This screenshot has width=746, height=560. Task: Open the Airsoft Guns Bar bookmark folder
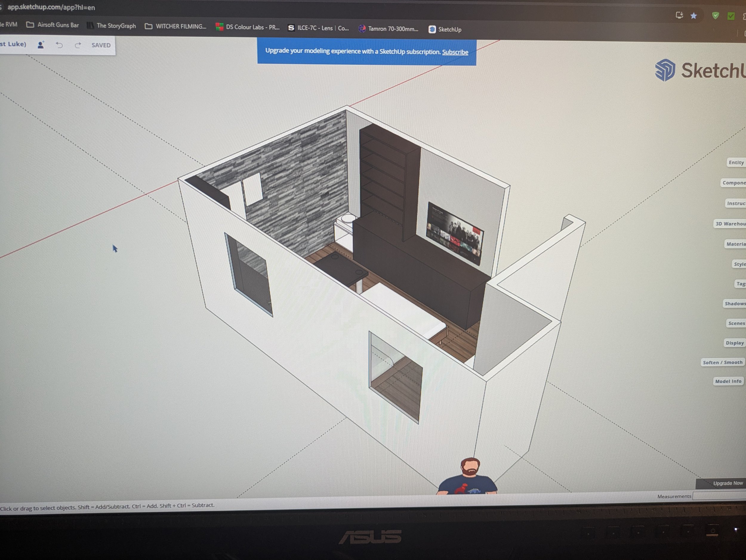(53, 25)
